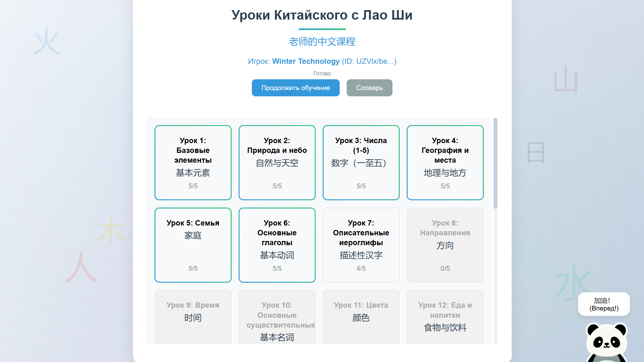
Task: Click the 加油! (Вперед!) speech bubble
Action: tap(604, 304)
